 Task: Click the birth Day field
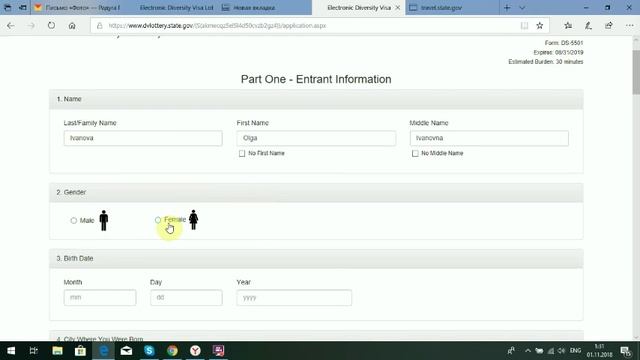point(186,298)
